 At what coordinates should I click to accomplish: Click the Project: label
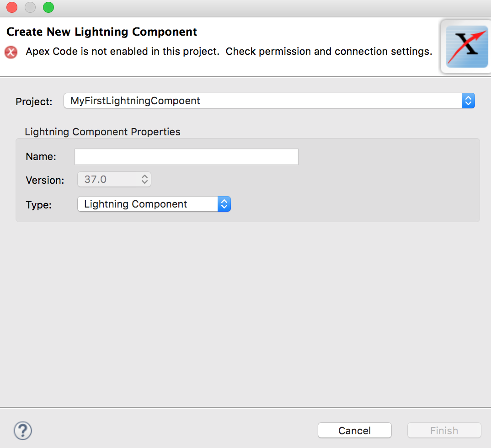click(34, 101)
